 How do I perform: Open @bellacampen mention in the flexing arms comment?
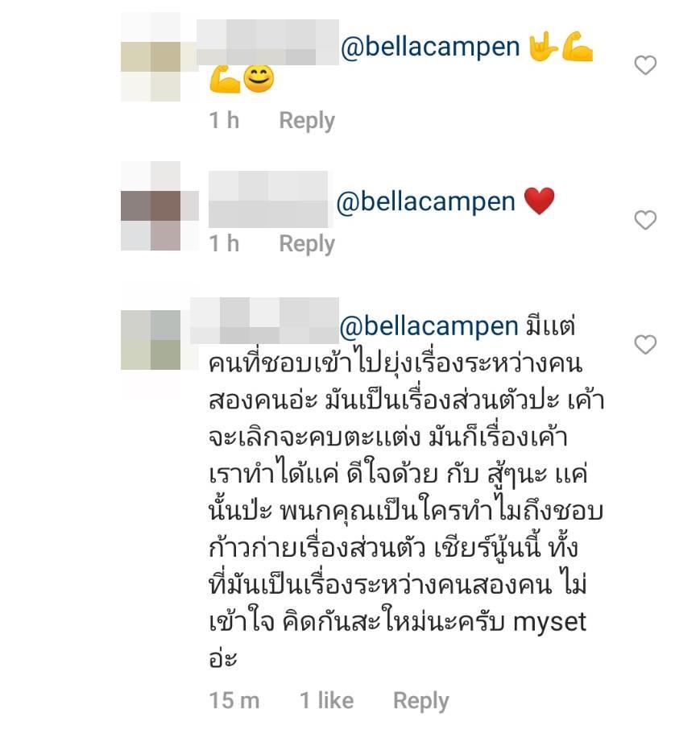click(430, 48)
